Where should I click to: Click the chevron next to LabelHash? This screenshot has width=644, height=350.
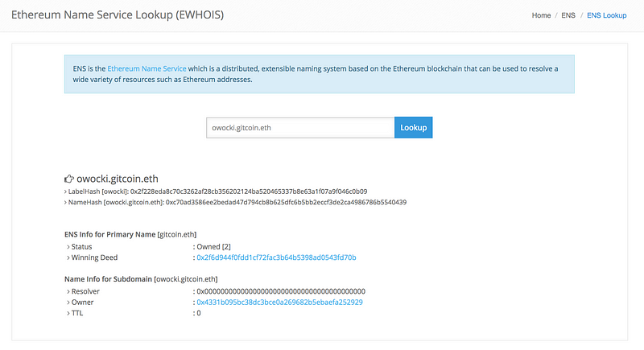(x=65, y=191)
